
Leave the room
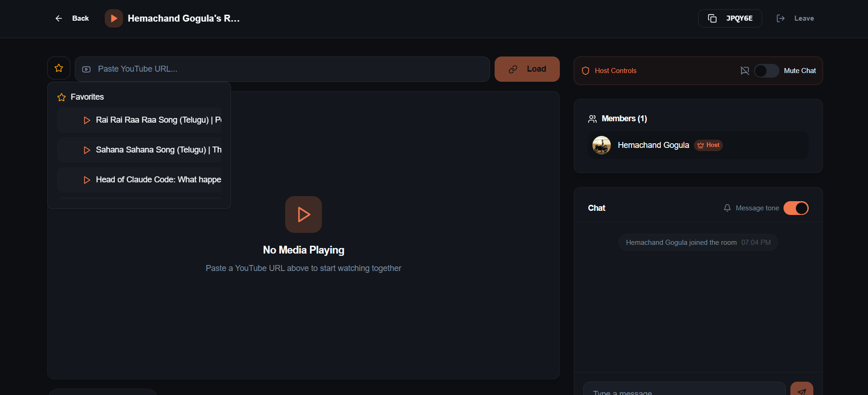coord(795,18)
